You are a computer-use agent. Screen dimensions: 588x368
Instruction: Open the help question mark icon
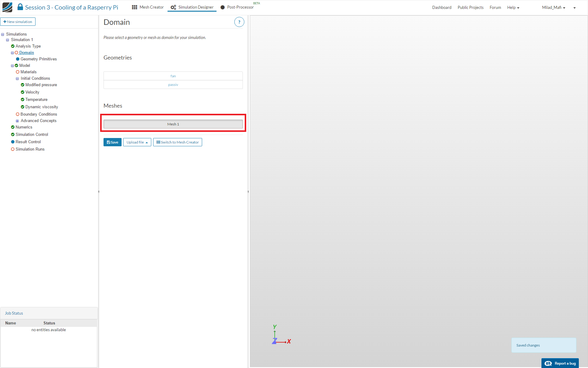[239, 22]
